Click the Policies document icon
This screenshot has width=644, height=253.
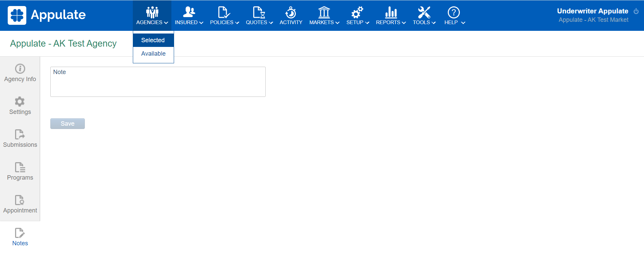click(224, 12)
